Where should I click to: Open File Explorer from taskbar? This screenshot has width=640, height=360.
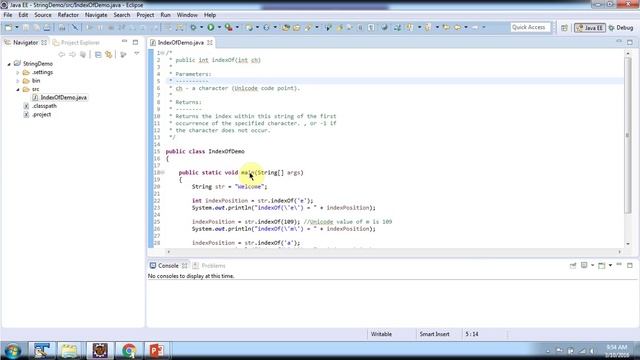pos(69,351)
